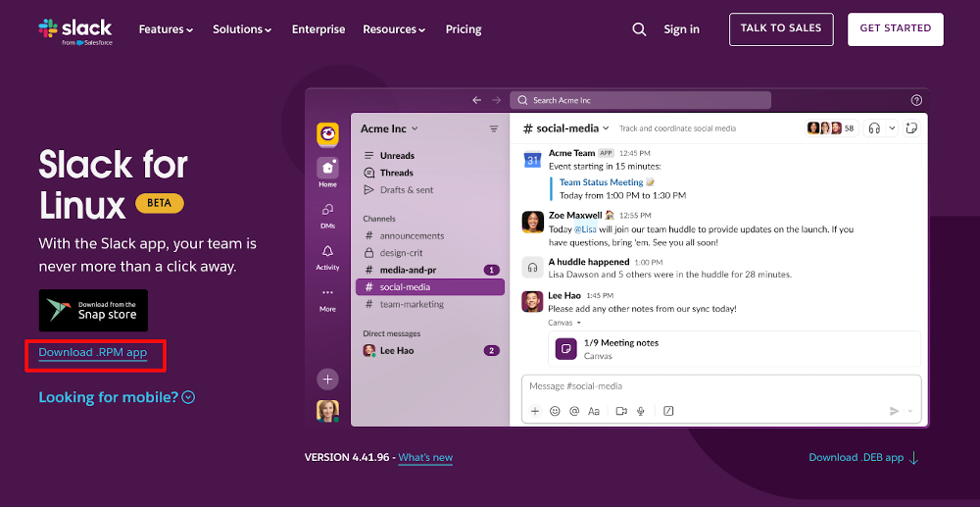Expand the Acme Inc workspace menu

(389, 128)
